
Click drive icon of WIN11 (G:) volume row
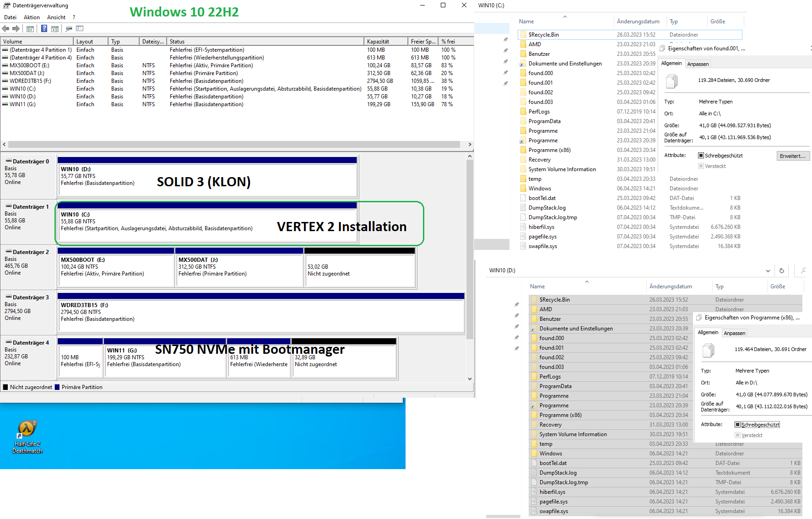coord(5,104)
